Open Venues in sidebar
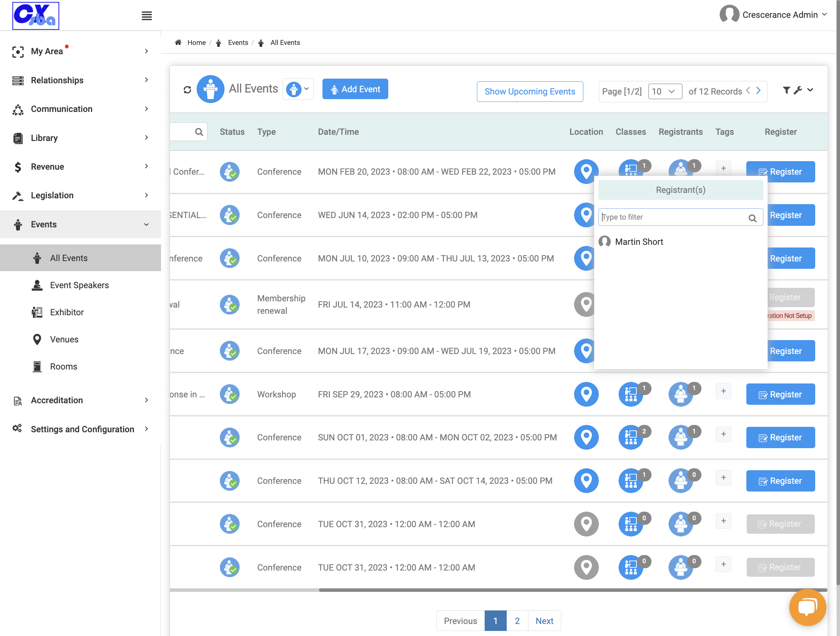The height and width of the screenshot is (636, 840). click(64, 340)
